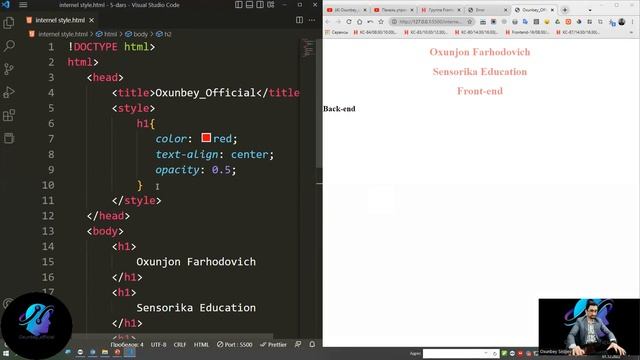This screenshot has height=360, width=640.
Task: Click the browser undo arrow icon
Action: click(x=370, y=22)
